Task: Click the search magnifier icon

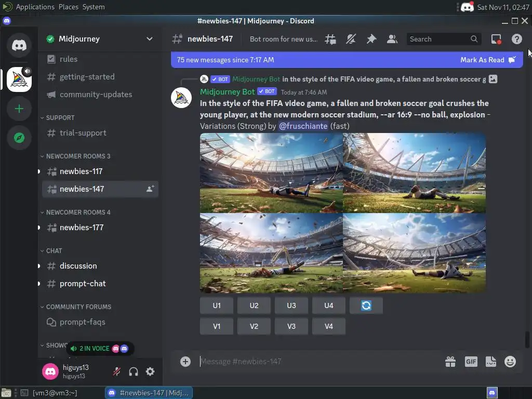Action: [474, 39]
